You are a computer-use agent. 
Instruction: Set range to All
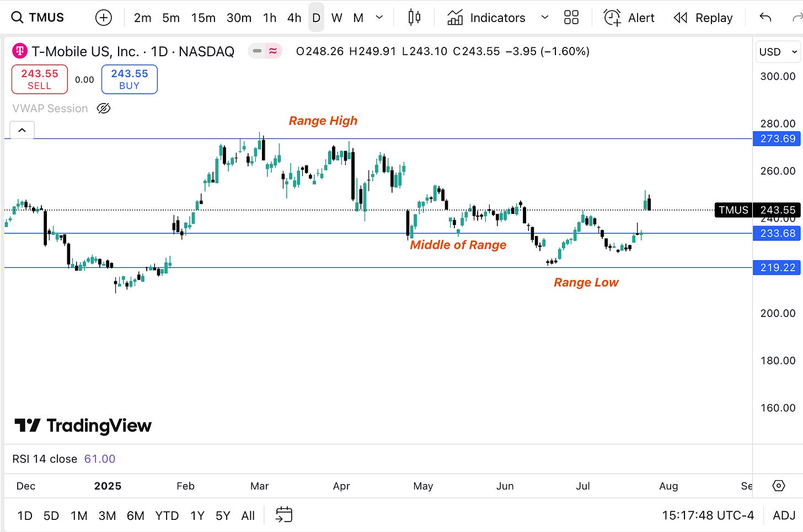[248, 515]
